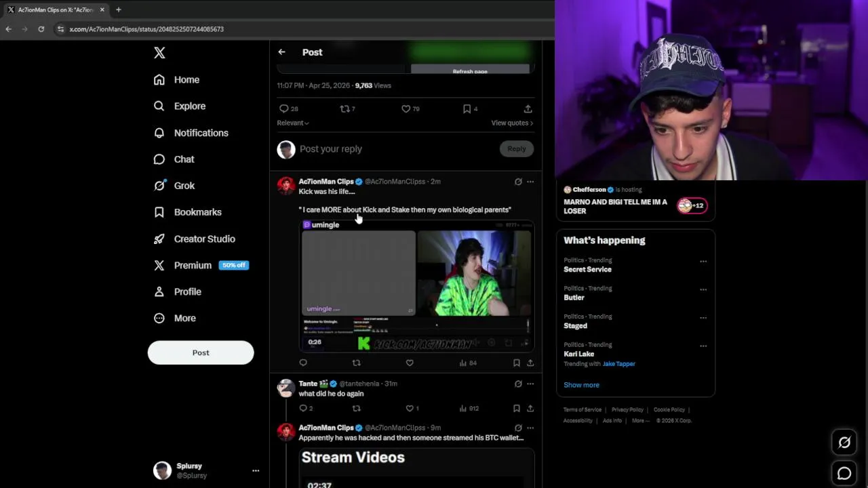Like Tante's post with 1 like

click(412, 408)
